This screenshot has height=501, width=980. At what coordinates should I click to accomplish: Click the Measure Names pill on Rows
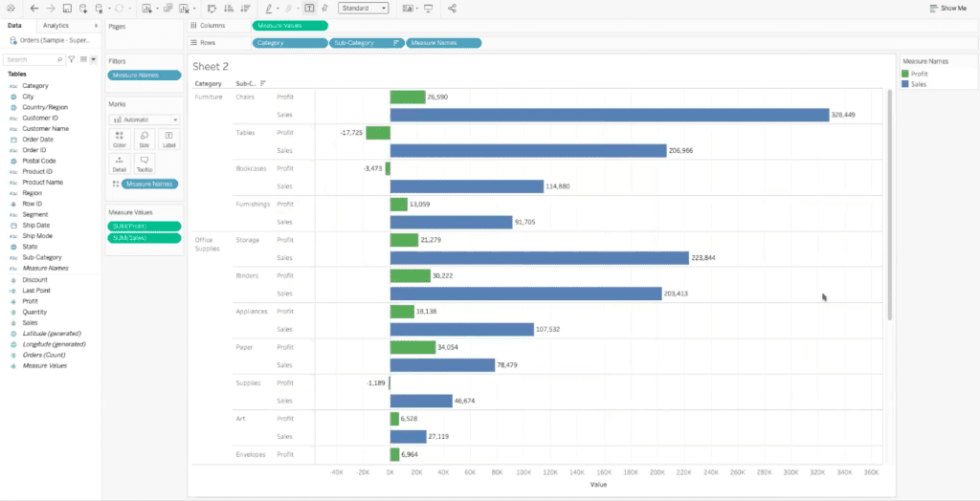[444, 43]
